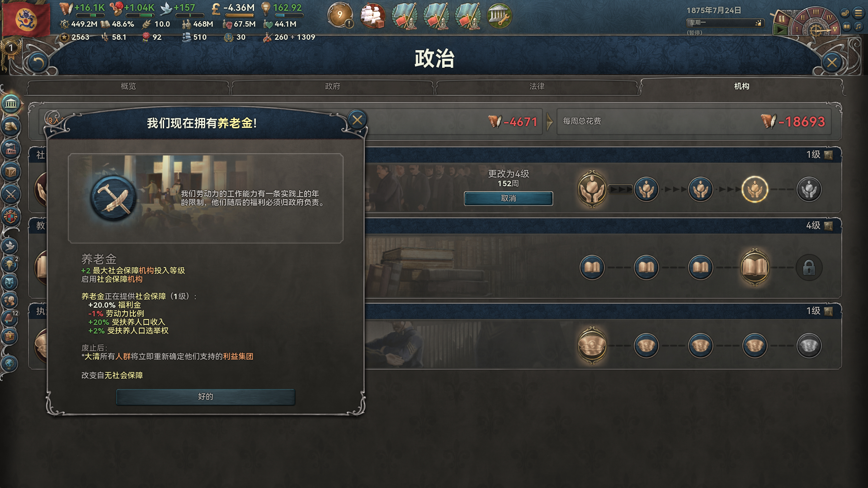The width and height of the screenshot is (868, 488).
Task: Select level 2 social security institution icon
Action: (646, 189)
